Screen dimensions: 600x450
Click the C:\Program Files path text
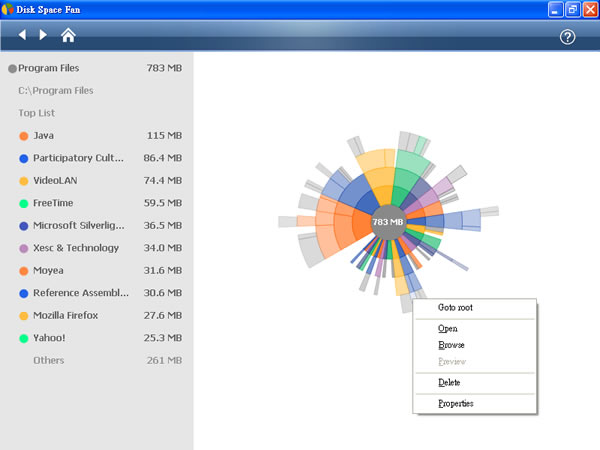pos(56,91)
